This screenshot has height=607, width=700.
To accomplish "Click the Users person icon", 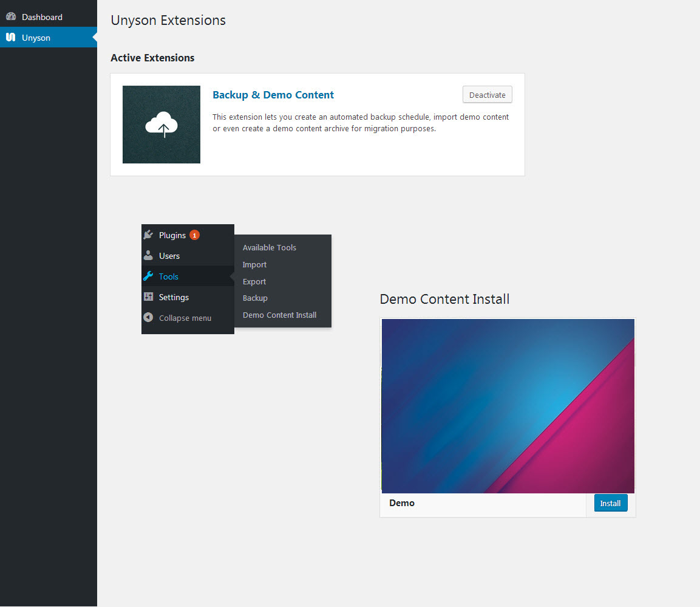I will [148, 256].
